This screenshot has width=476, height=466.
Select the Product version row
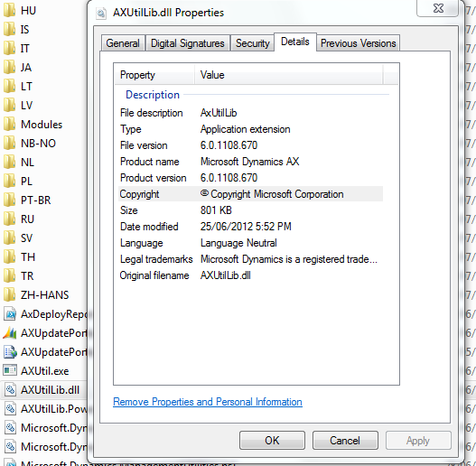[250, 178]
